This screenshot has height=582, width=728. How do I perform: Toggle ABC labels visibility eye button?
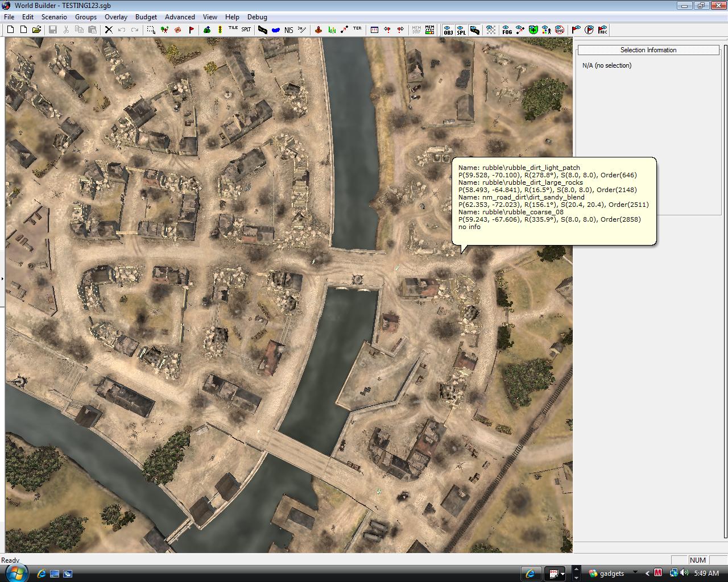[603, 30]
